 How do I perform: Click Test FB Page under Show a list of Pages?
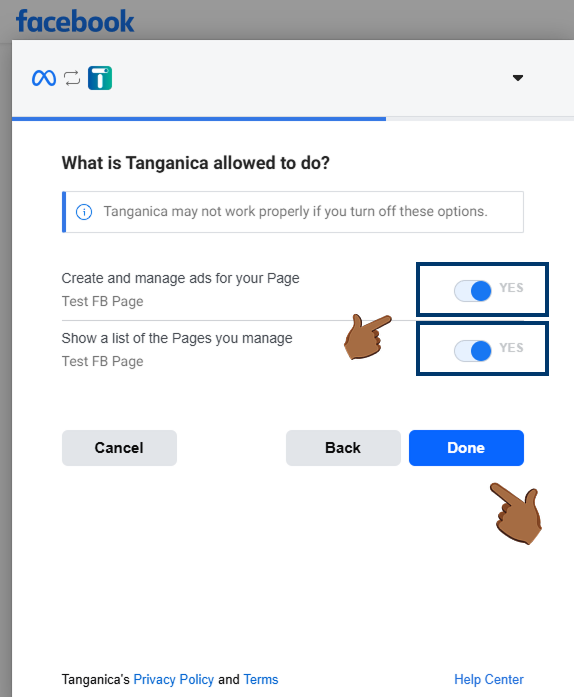103,361
